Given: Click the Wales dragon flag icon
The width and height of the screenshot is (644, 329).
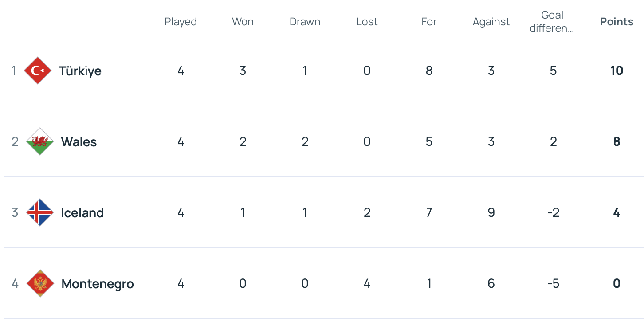Looking at the screenshot, I should (40, 141).
